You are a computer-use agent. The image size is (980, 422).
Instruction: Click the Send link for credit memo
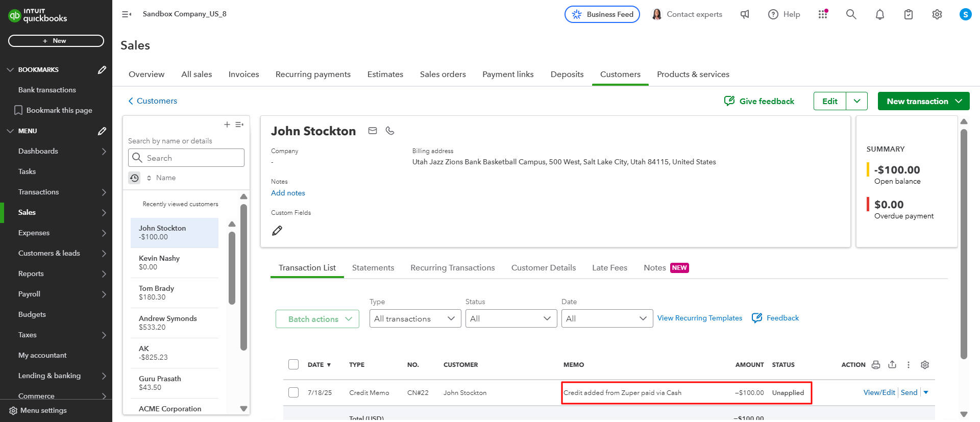click(909, 392)
